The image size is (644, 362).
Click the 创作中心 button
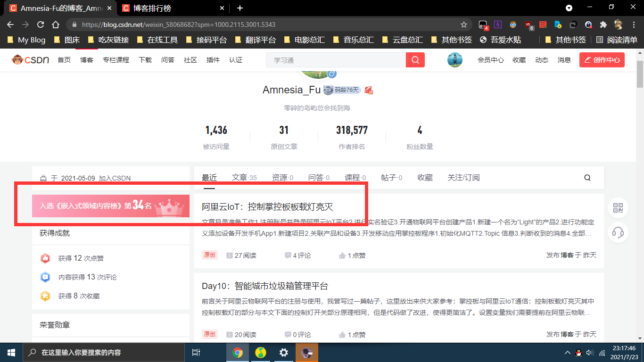click(x=602, y=60)
